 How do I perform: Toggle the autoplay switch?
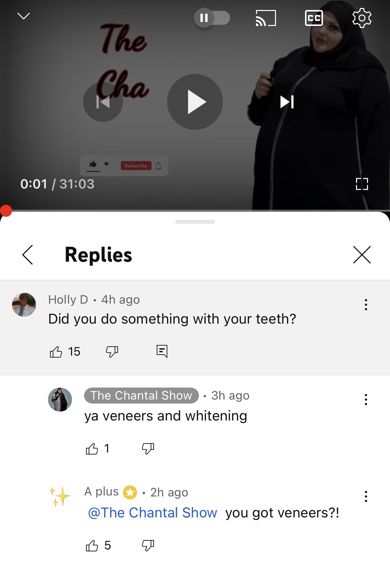(212, 18)
